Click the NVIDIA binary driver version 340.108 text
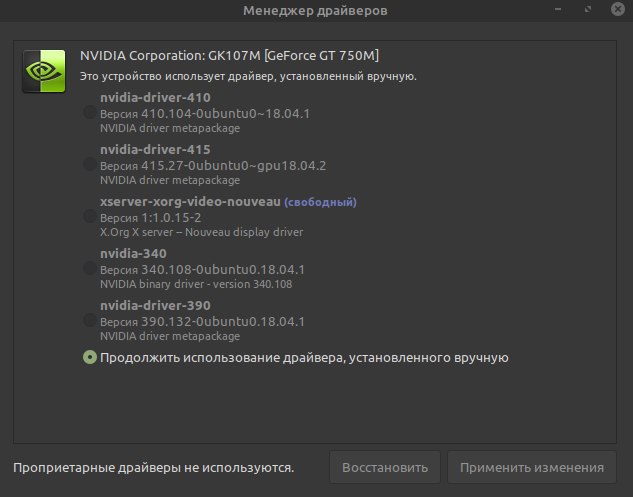This screenshot has width=633, height=497. click(x=196, y=284)
